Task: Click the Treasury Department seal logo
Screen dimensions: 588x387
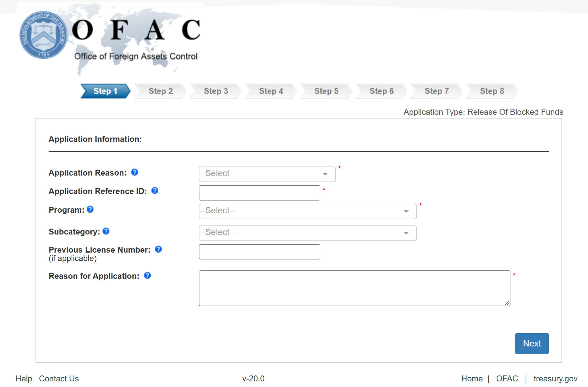Action: [x=43, y=35]
